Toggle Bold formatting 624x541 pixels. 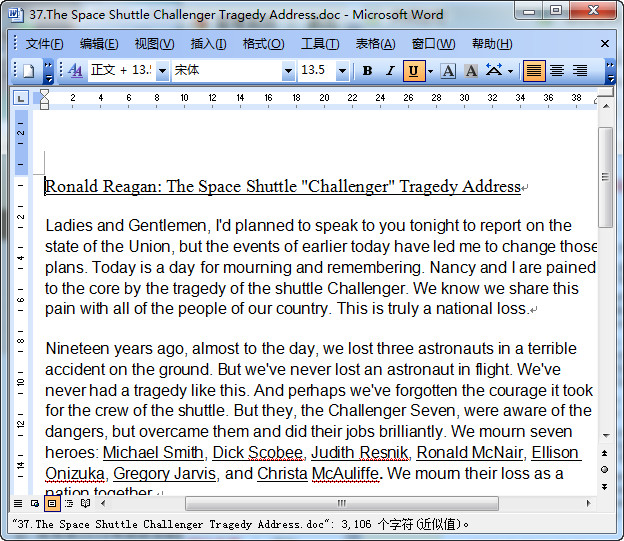(367, 71)
